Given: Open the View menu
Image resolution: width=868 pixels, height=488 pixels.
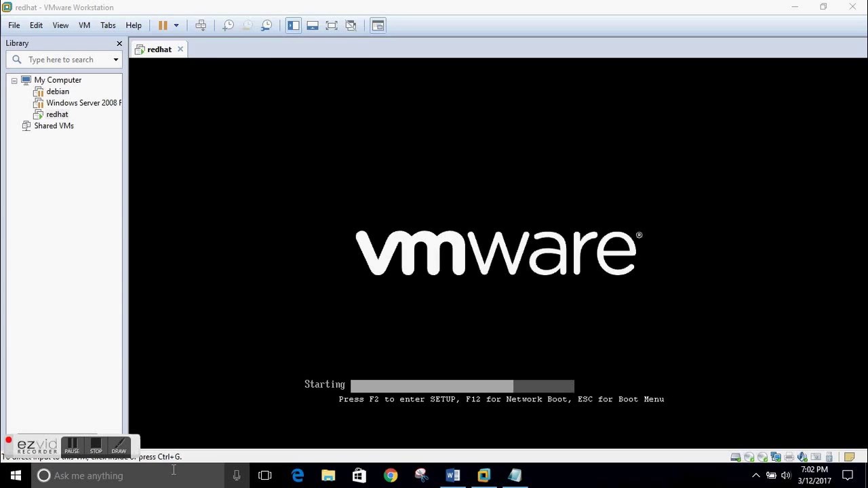Looking at the screenshot, I should click(60, 25).
